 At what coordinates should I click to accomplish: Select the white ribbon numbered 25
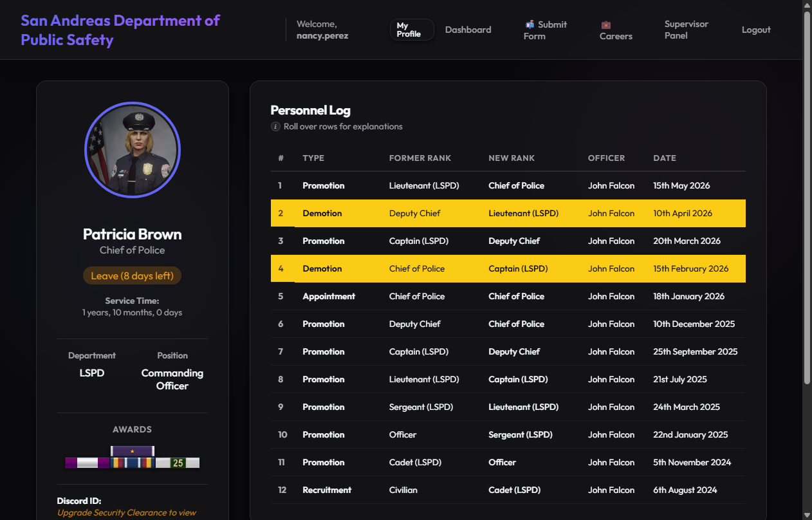click(178, 463)
